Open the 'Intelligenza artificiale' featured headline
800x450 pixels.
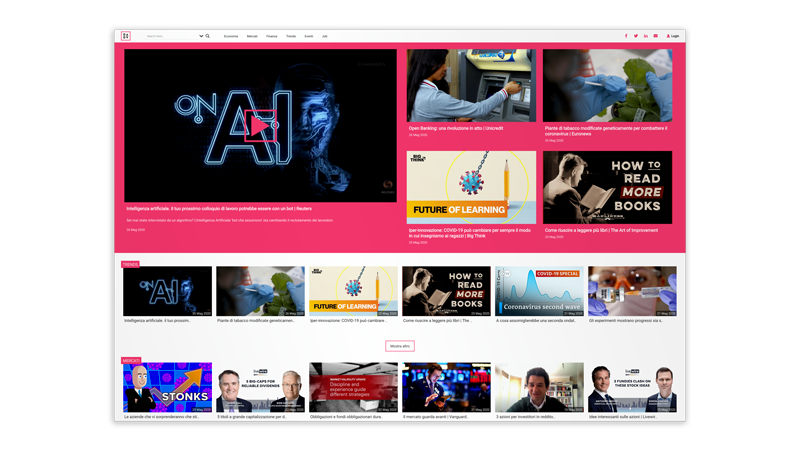point(219,209)
